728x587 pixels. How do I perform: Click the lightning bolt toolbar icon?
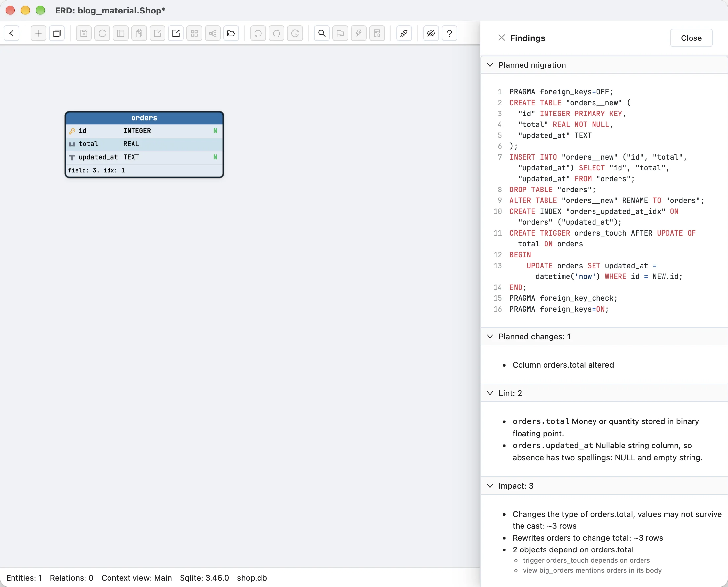coord(358,33)
